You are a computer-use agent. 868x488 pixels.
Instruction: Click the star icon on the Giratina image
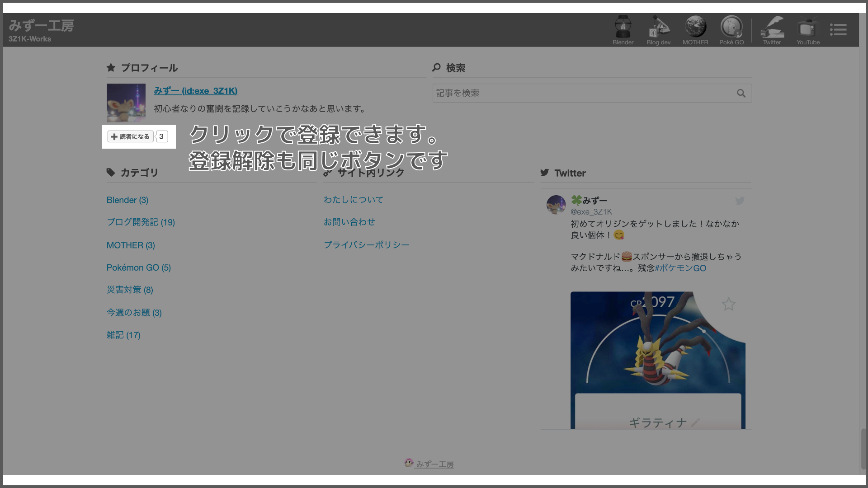click(728, 304)
